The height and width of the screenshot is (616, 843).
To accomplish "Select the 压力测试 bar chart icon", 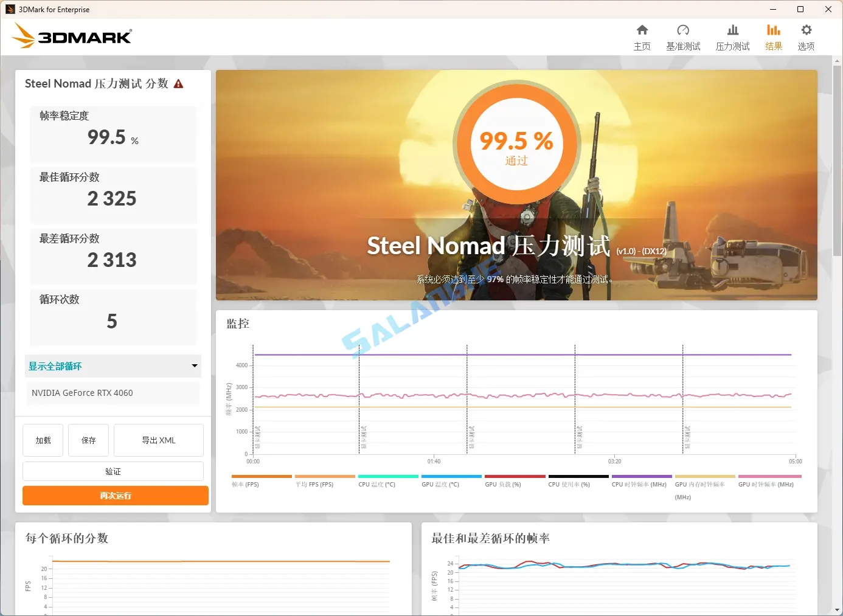I will click(732, 35).
